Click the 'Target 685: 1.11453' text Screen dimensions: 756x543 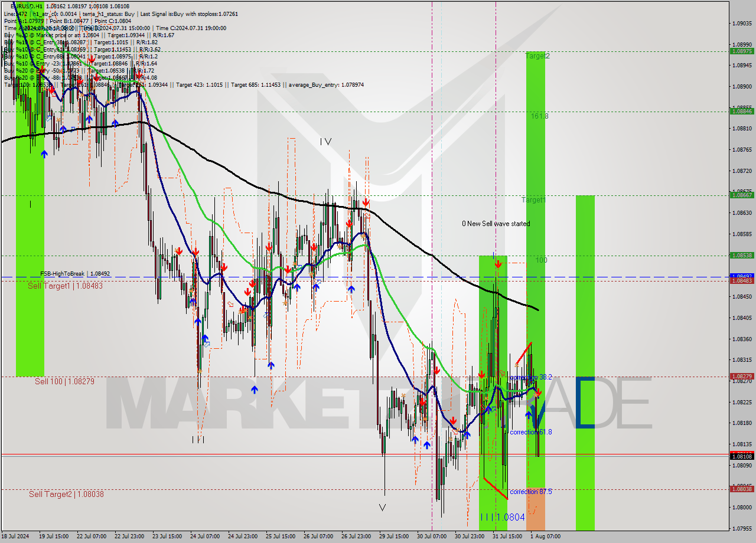[x=256, y=85]
